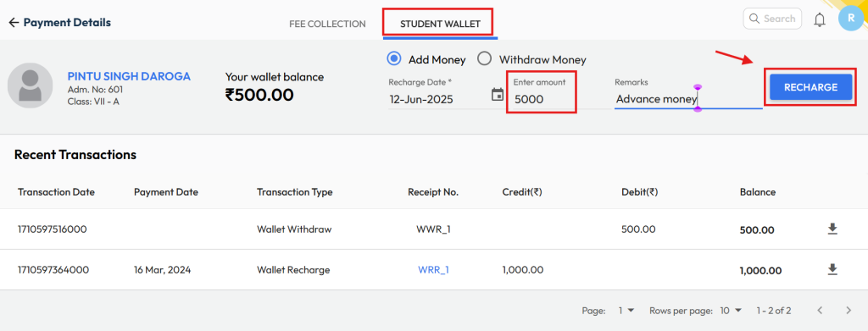Focus the Enter amount field

(x=542, y=93)
